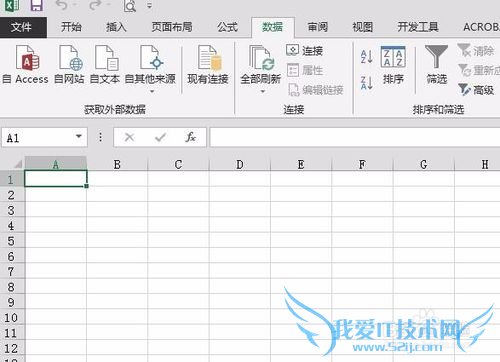Select column A header
The width and height of the screenshot is (500, 362).
coord(56,164)
